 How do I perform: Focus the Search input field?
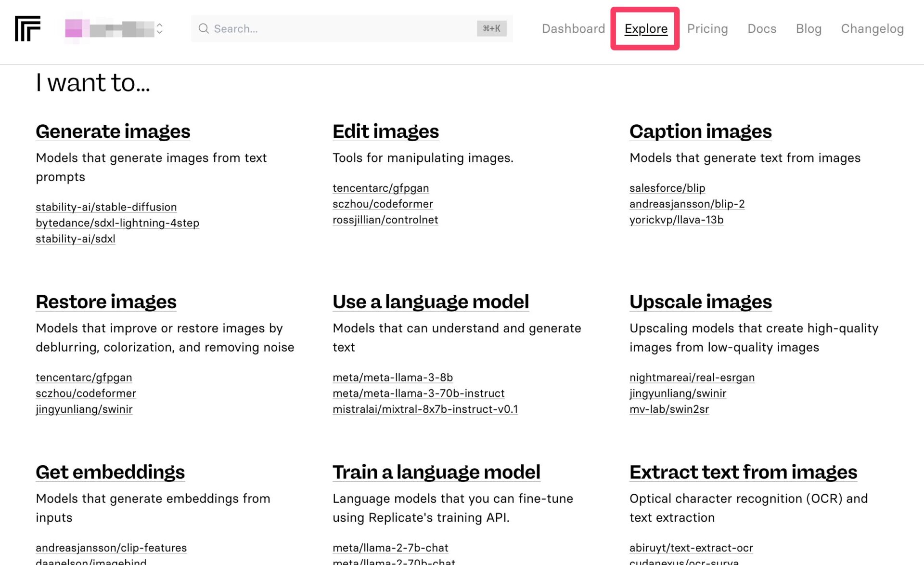click(337, 28)
